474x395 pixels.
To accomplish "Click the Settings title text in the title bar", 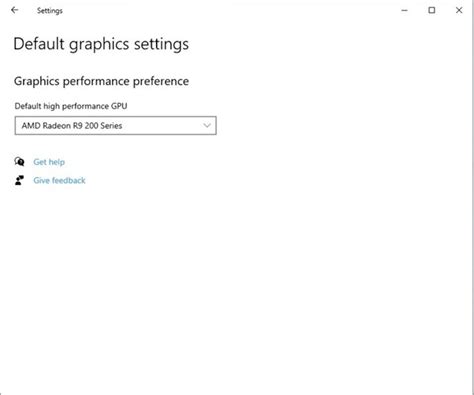I will click(50, 11).
